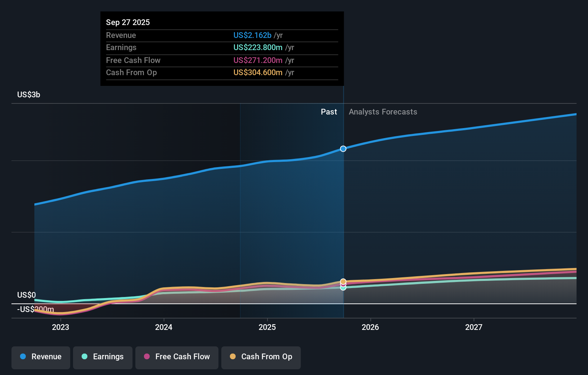588x375 pixels.
Task: Click the Sep 27 2025 tooltip header
Action: tap(127, 22)
